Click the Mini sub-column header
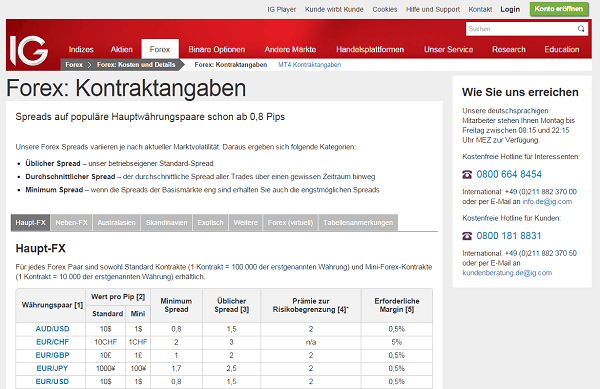 (x=138, y=314)
